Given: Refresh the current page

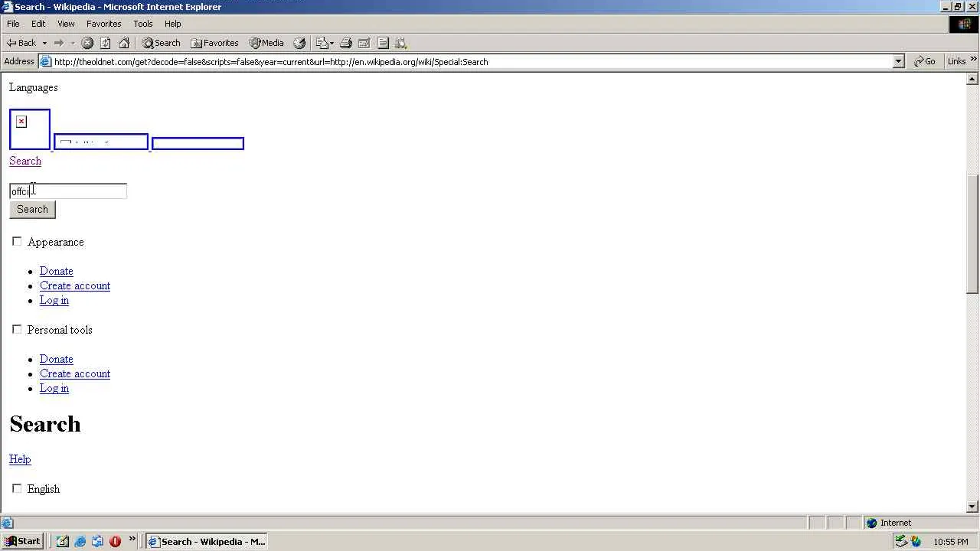Looking at the screenshot, I should [106, 43].
